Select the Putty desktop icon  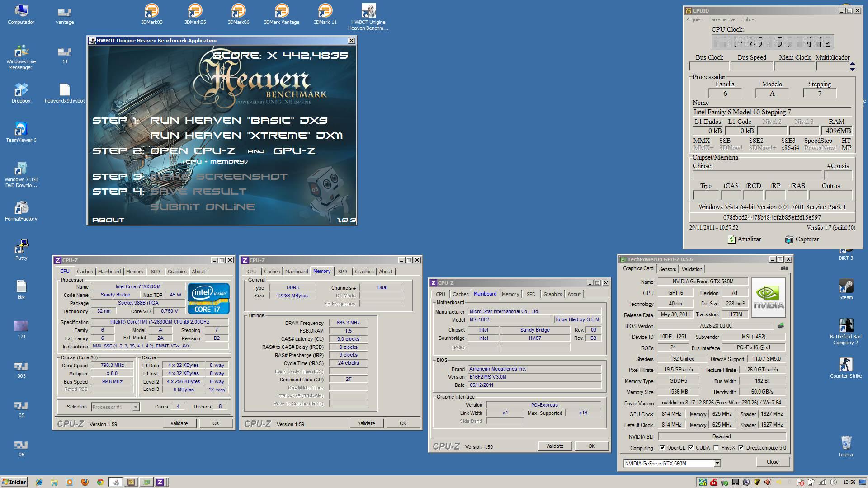[x=21, y=250]
